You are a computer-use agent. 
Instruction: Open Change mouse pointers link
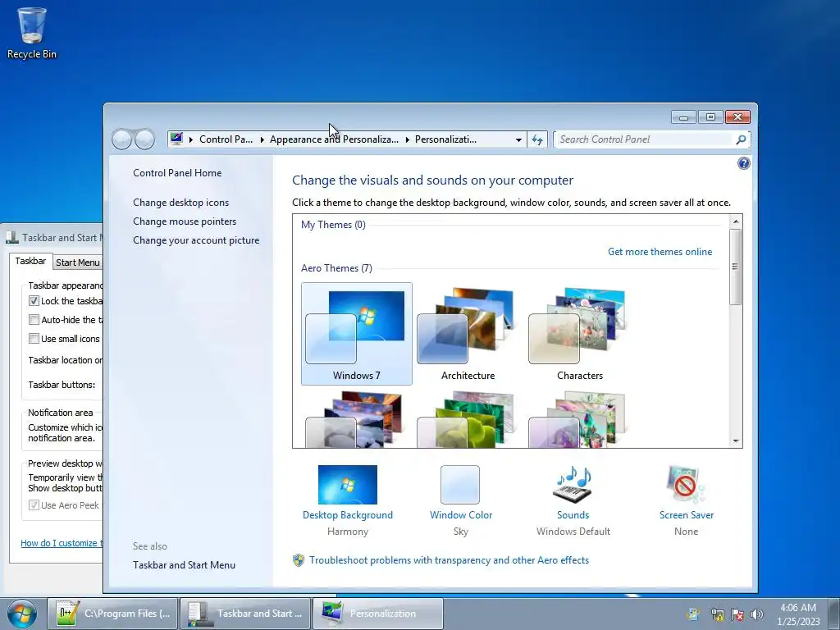[185, 221]
